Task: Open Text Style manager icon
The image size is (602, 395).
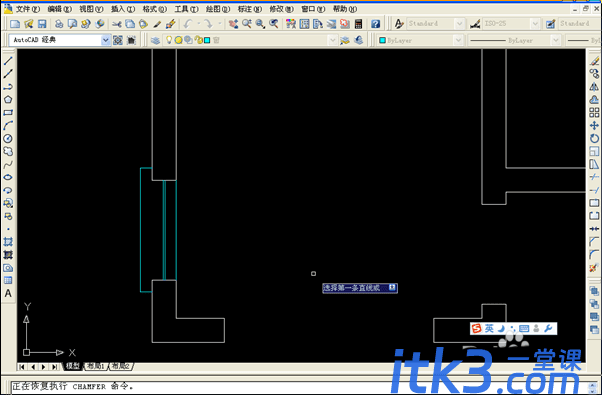Action: click(399, 24)
